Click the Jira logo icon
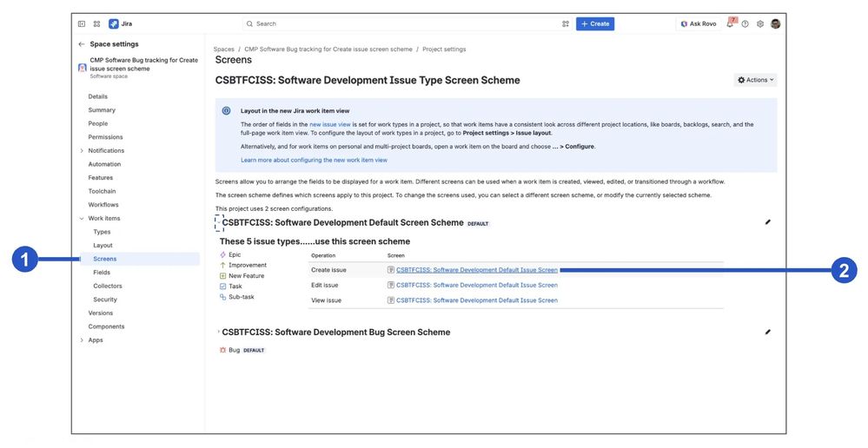 [114, 23]
